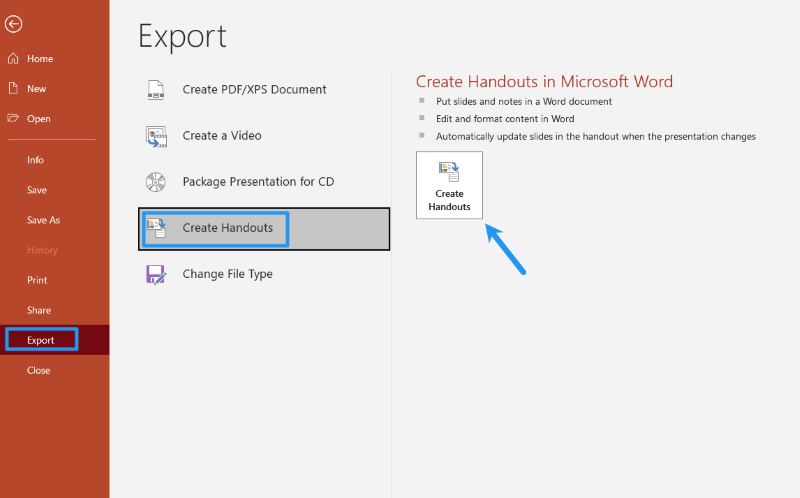Open the Share page
Viewport: 800px width, 498px height.
pyautogui.click(x=39, y=310)
